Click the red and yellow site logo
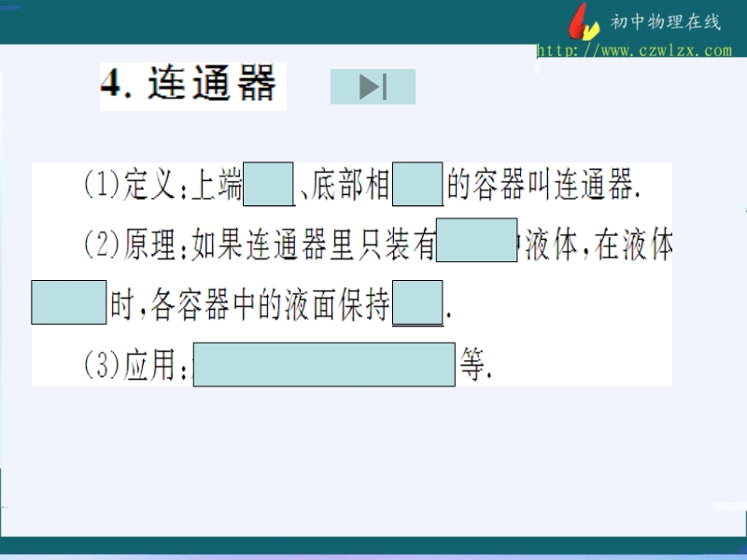This screenshot has width=747, height=560. [x=585, y=21]
